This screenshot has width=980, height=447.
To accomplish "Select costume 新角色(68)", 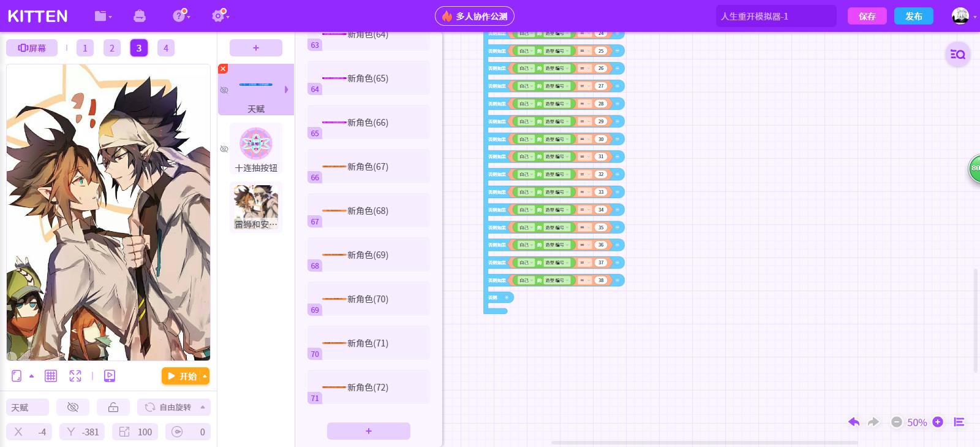I will (x=369, y=210).
